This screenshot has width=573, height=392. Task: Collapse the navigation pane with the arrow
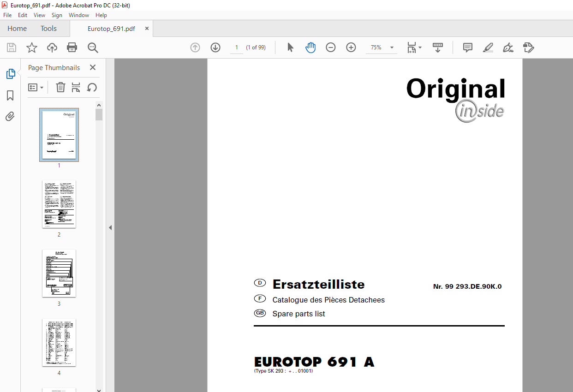(x=110, y=227)
